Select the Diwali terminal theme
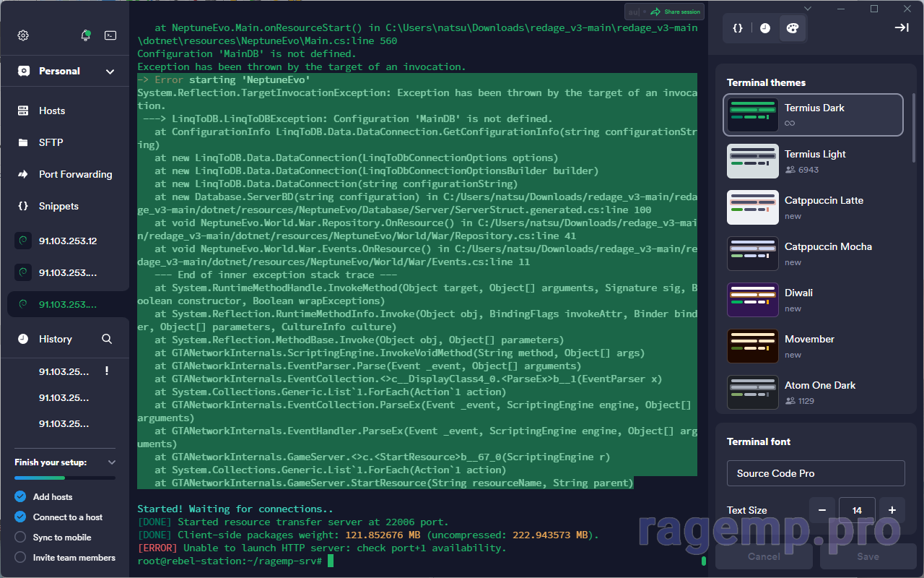924x578 pixels. [813, 300]
